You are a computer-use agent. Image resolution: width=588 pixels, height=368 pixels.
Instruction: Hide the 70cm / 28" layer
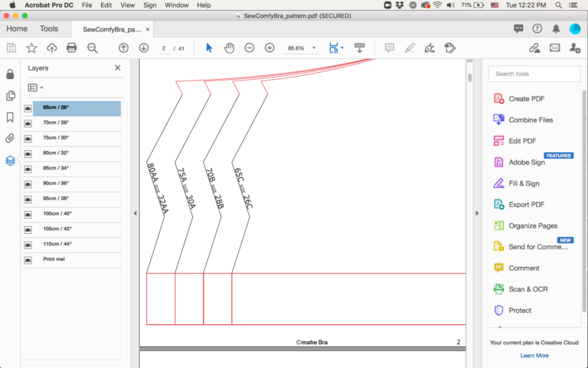pos(28,124)
